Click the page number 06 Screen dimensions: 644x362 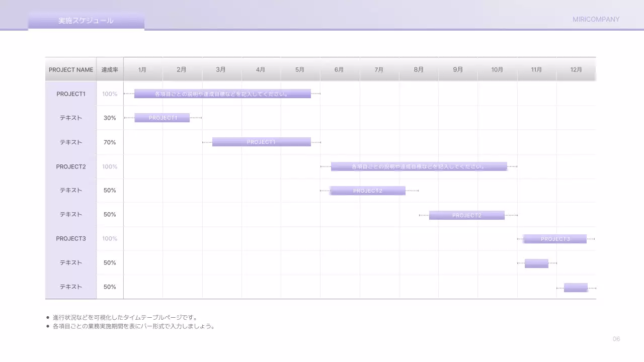click(x=616, y=339)
